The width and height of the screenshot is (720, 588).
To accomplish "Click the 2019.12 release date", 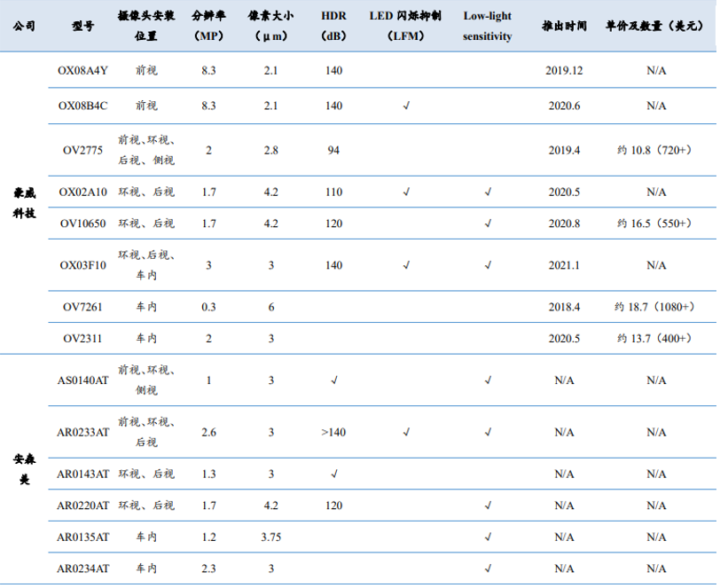I will [564, 70].
